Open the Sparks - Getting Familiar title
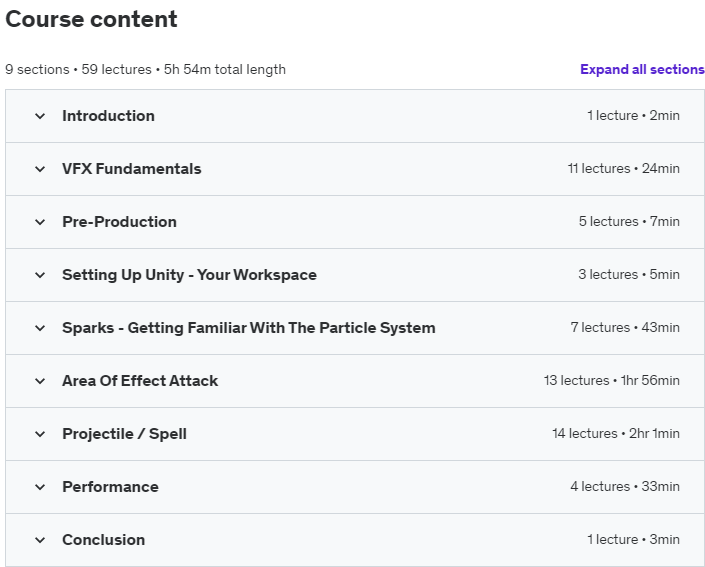 [x=249, y=328]
